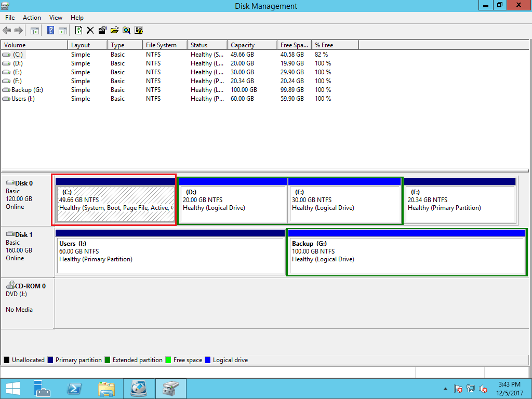
Task: Show hidden tray icons arrow
Action: pyautogui.click(x=445, y=389)
